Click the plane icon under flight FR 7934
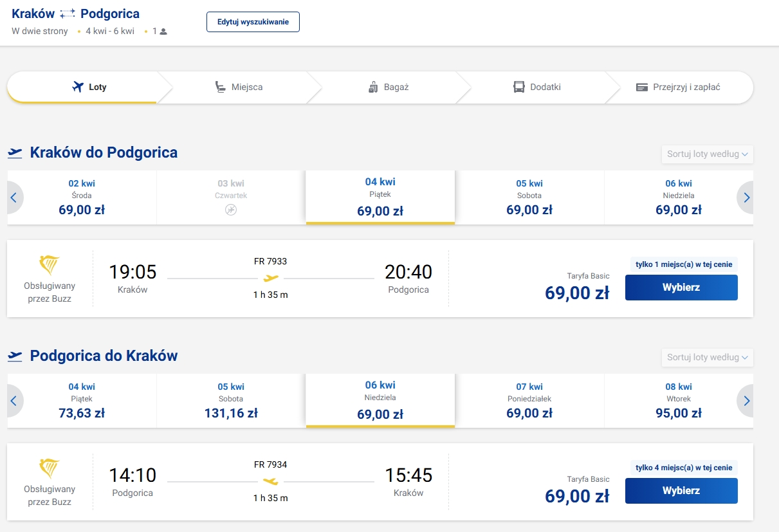 [x=271, y=481]
